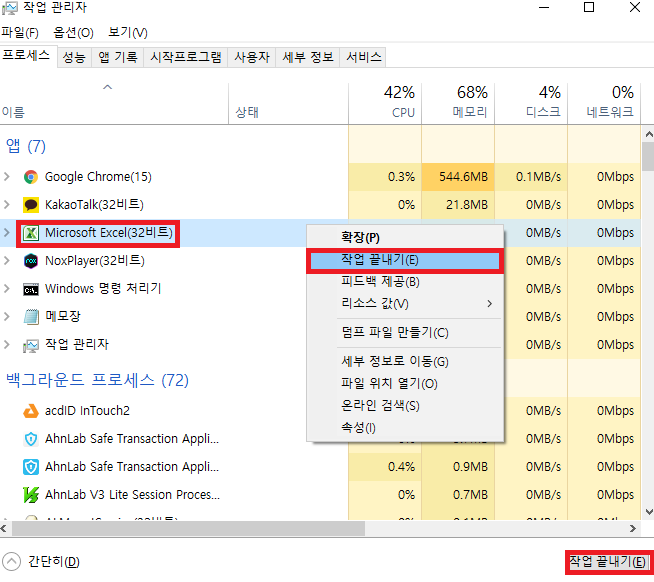Image resolution: width=654 pixels, height=582 pixels.
Task: Choose 피드백 제공(B) in context menu
Action: 405,282
